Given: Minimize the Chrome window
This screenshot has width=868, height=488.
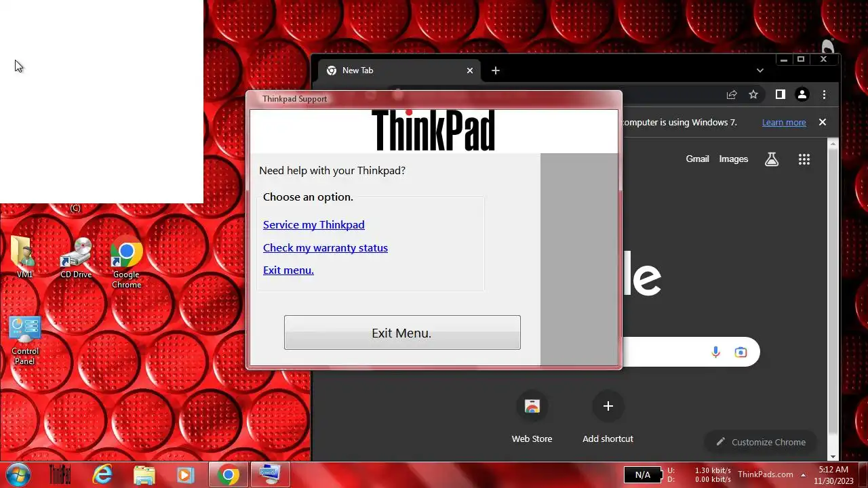Looking at the screenshot, I should (x=784, y=60).
